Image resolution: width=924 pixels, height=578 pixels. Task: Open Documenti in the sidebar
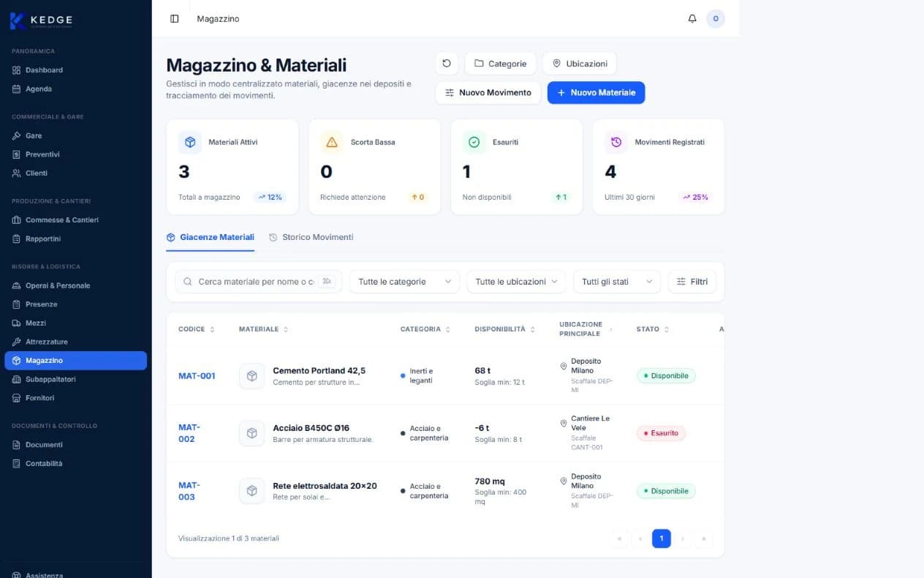point(75,445)
